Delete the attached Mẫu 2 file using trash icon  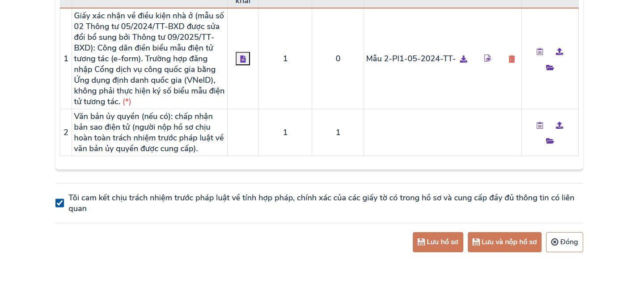click(x=512, y=59)
